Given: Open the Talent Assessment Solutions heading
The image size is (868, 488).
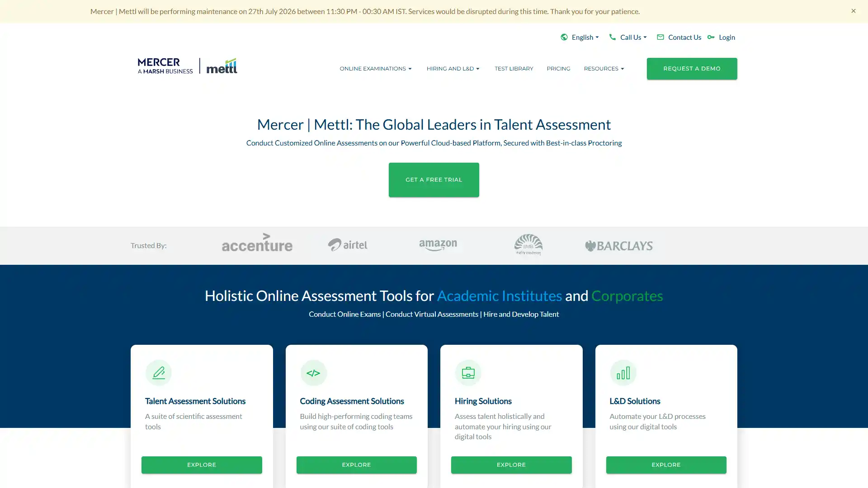Looking at the screenshot, I should pos(195,401).
